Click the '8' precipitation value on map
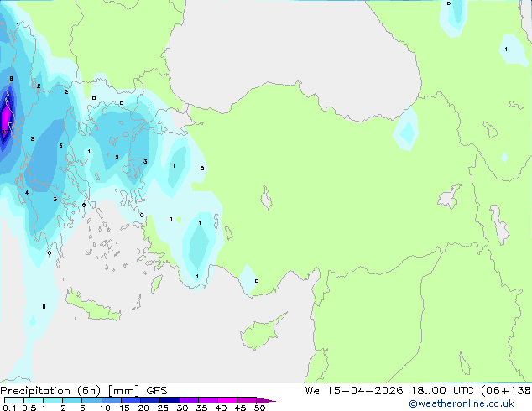The image size is (532, 411). coord(11,79)
